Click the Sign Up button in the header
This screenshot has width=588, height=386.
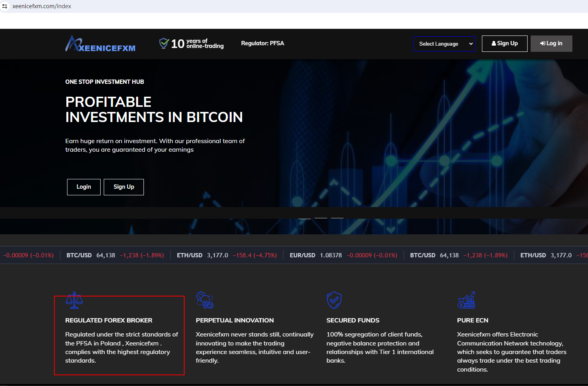[505, 44]
